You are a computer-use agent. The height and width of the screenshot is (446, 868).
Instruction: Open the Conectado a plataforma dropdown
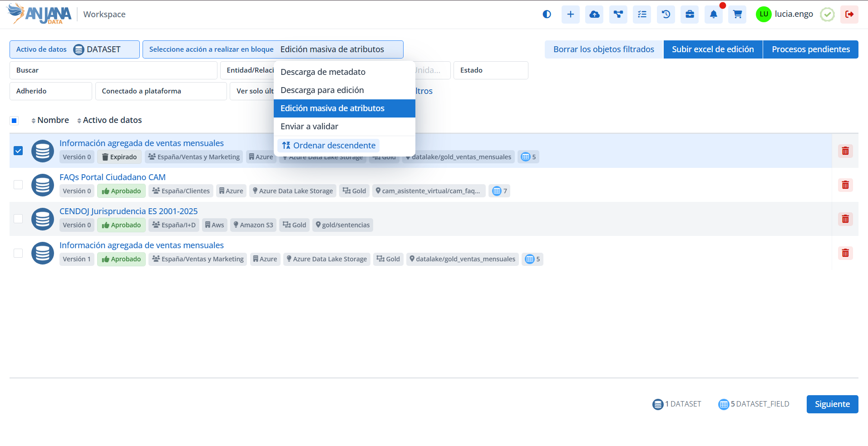tap(161, 91)
